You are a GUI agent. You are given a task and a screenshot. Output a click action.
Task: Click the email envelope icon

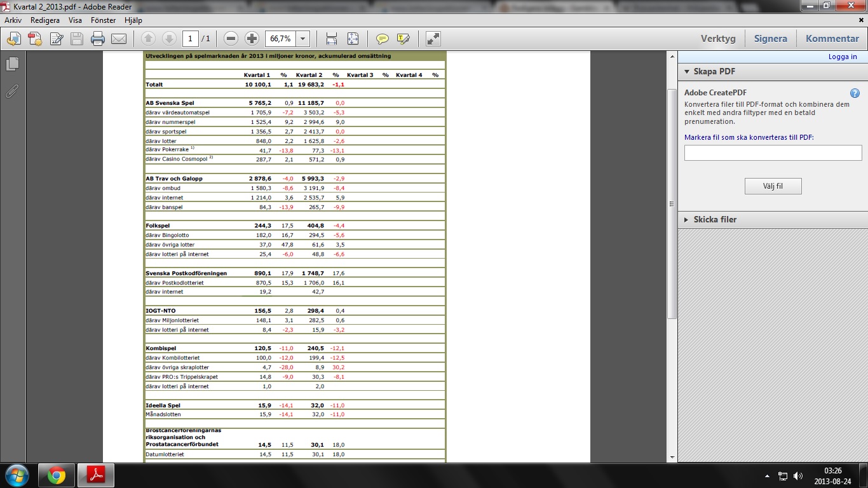(119, 39)
